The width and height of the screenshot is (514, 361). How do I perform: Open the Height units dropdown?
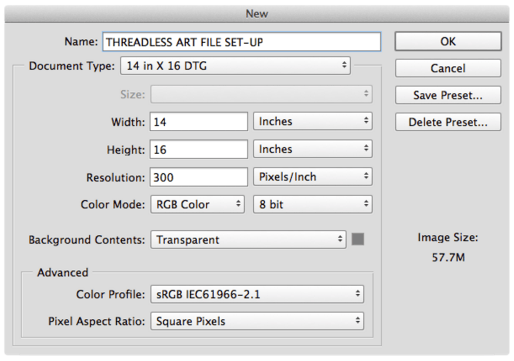pyautogui.click(x=313, y=149)
